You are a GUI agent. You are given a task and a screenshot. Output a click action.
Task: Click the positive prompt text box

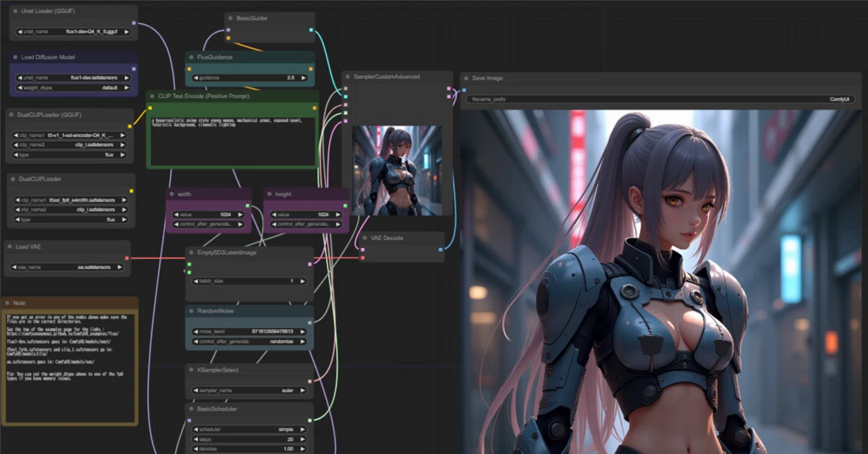(232, 141)
